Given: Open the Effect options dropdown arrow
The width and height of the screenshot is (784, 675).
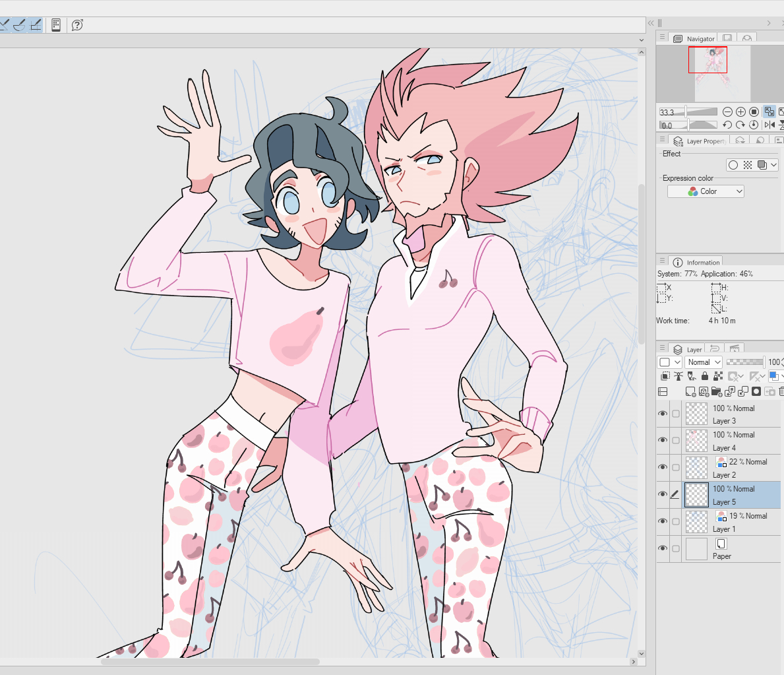Looking at the screenshot, I should 773,165.
